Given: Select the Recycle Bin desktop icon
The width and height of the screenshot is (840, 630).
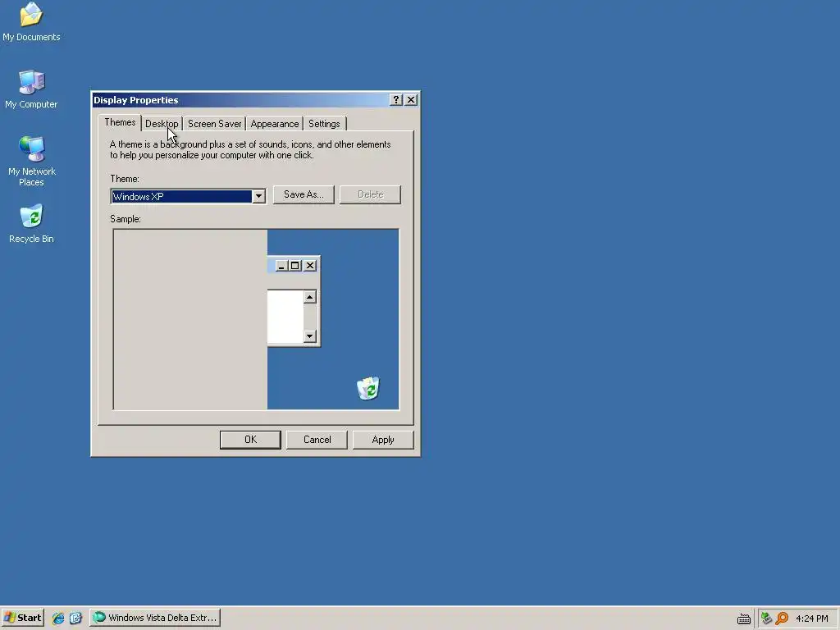Looking at the screenshot, I should 31,224.
